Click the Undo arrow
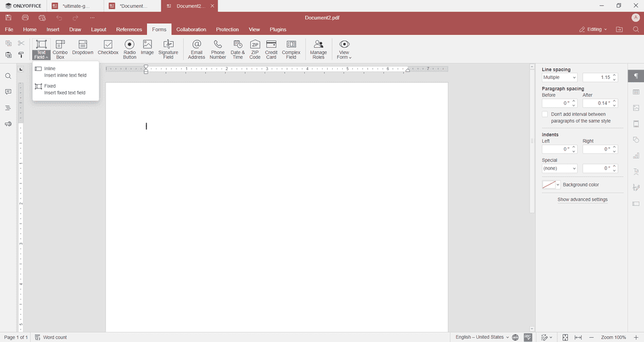 pyautogui.click(x=59, y=18)
